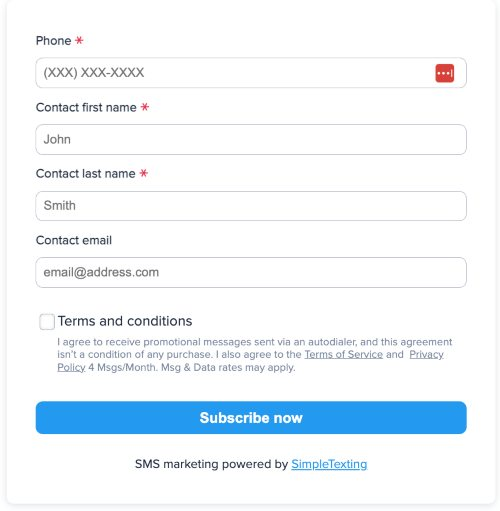Open the Terms of Service link

pyautogui.click(x=343, y=354)
